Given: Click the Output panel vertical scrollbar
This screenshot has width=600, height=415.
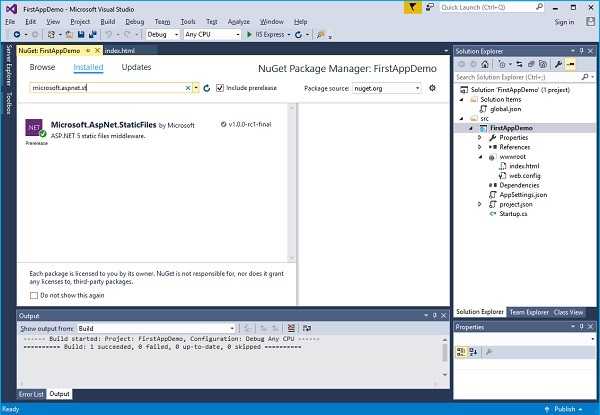Looking at the screenshot, I should coord(445,356).
